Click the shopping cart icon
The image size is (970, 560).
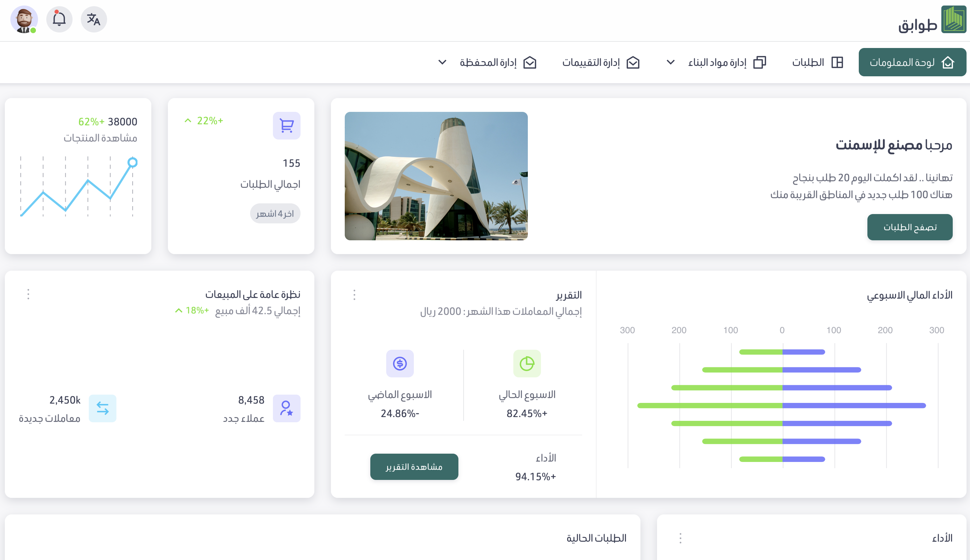[286, 125]
